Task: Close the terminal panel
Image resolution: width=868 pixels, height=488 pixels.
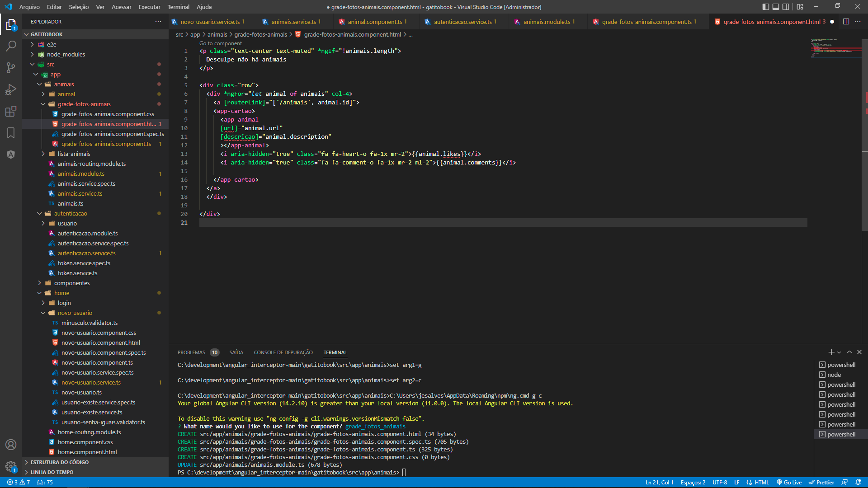Action: (859, 352)
